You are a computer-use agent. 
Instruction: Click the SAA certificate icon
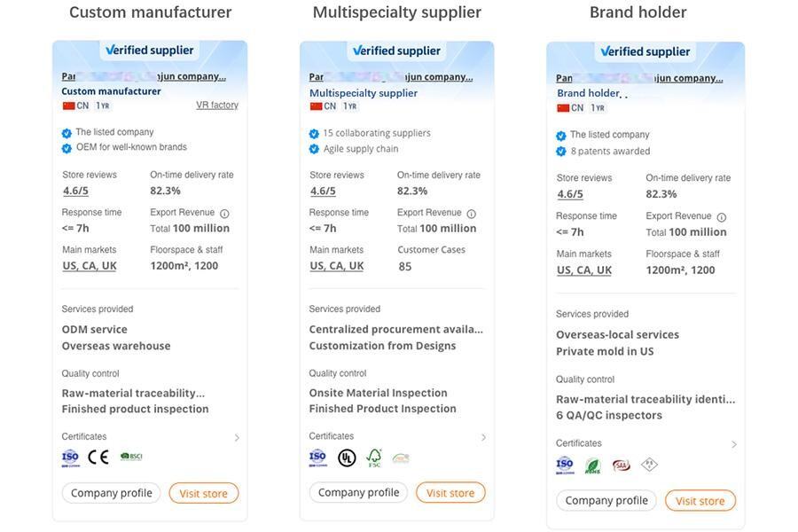tap(621, 465)
